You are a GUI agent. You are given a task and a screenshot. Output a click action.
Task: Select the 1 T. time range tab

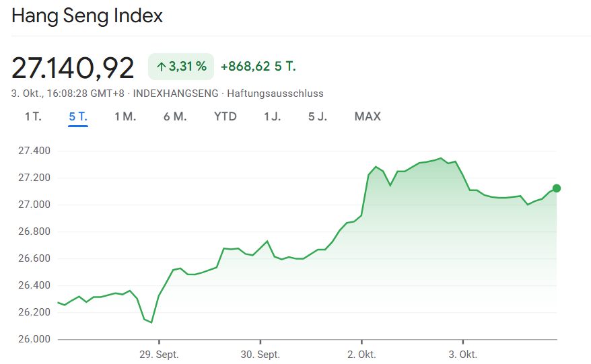click(x=33, y=116)
